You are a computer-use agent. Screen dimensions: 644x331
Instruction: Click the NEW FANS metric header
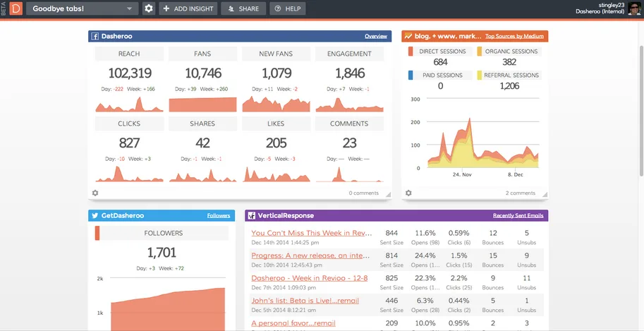[x=276, y=54]
